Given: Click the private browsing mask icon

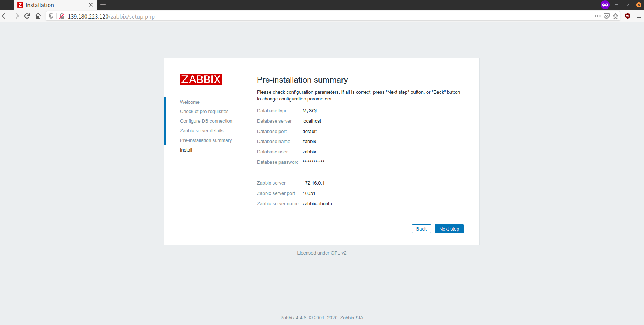Looking at the screenshot, I should coord(605,5).
